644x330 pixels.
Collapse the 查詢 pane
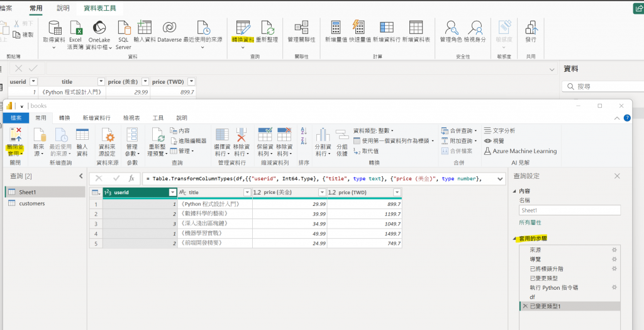click(x=81, y=176)
